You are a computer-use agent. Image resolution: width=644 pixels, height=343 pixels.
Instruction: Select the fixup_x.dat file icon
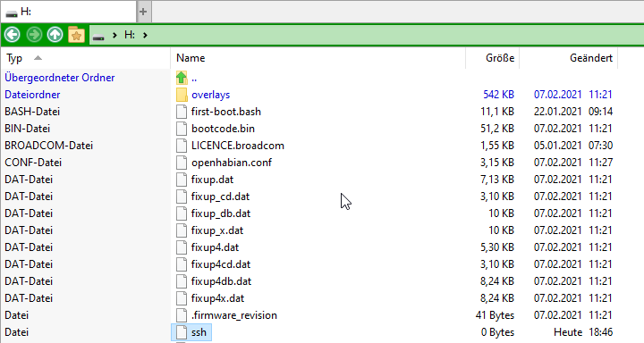(x=182, y=230)
